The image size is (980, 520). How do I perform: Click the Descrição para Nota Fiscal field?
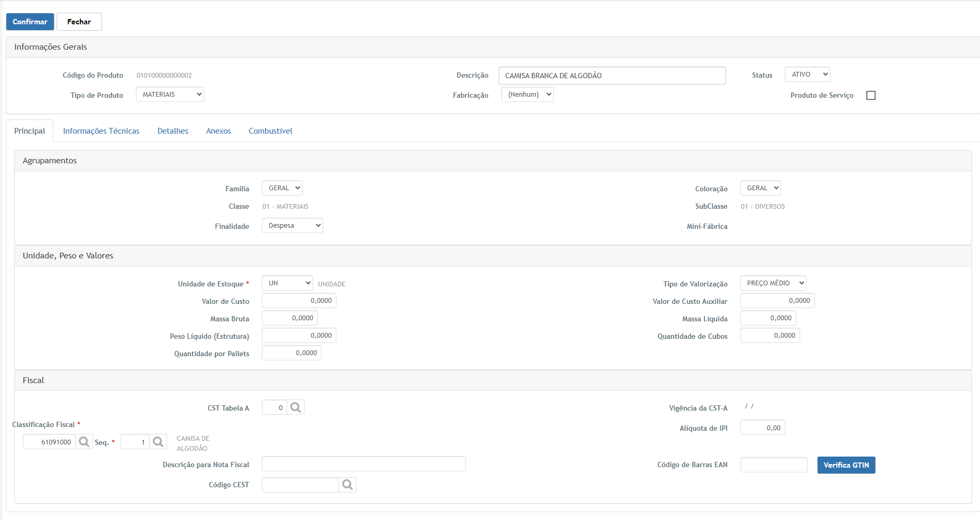point(363,464)
